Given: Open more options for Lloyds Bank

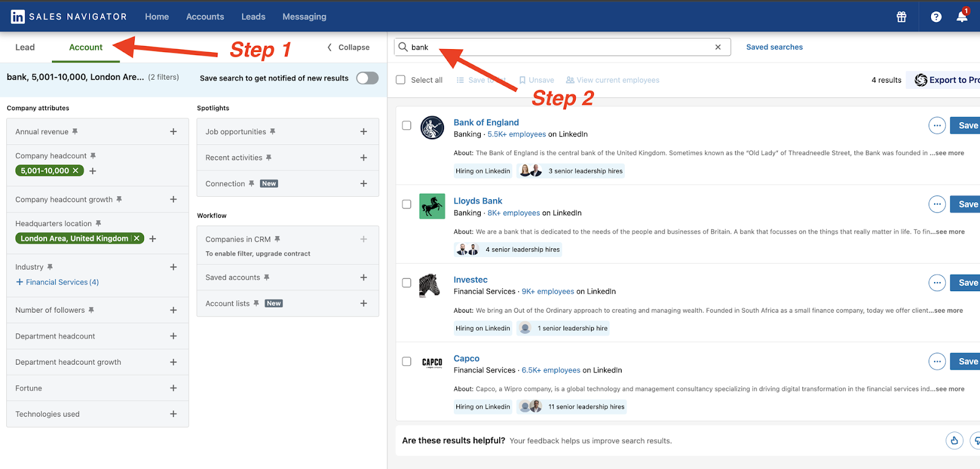Looking at the screenshot, I should point(937,204).
